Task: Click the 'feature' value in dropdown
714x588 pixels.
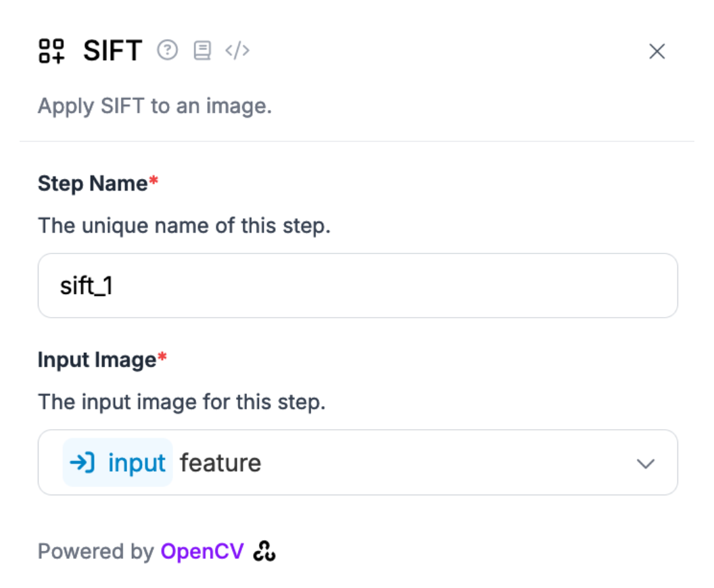Action: click(x=220, y=463)
